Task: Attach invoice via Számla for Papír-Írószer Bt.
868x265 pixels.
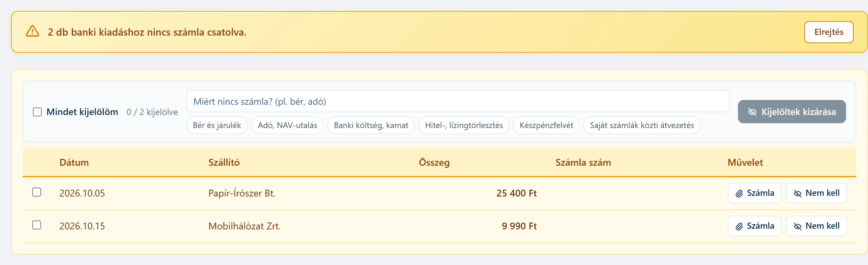Action: pos(754,193)
